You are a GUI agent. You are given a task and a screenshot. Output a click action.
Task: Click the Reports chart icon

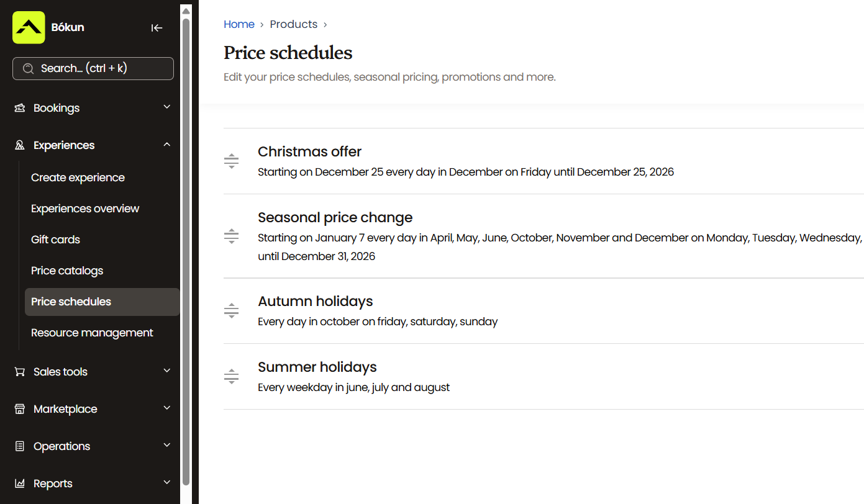(x=20, y=484)
